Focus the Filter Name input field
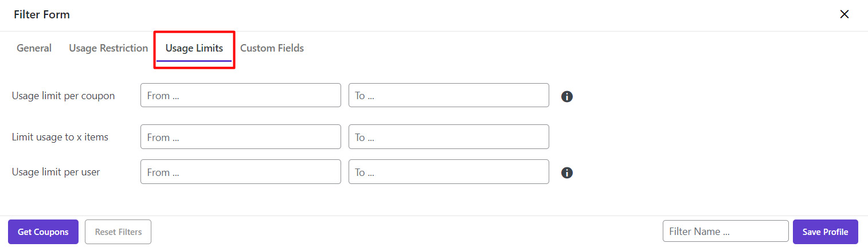The width and height of the screenshot is (868, 247). (x=725, y=232)
